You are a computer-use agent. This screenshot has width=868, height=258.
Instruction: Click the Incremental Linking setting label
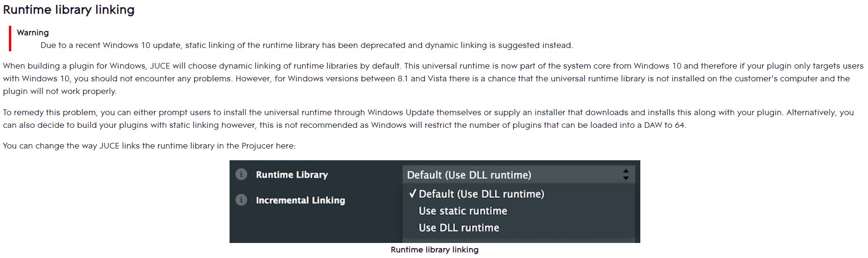[300, 200]
